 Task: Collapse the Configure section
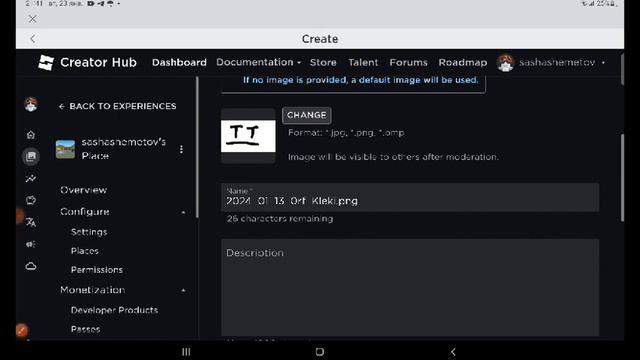click(183, 212)
